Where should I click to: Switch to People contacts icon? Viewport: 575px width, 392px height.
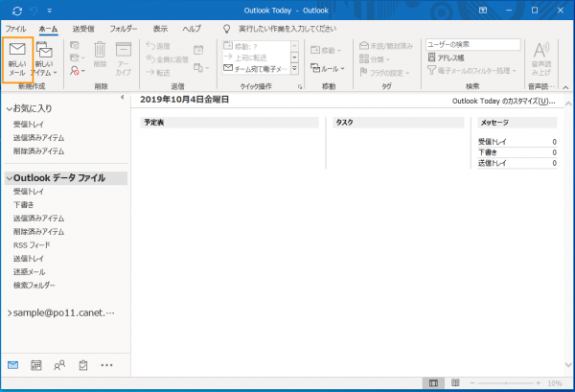click(x=59, y=365)
